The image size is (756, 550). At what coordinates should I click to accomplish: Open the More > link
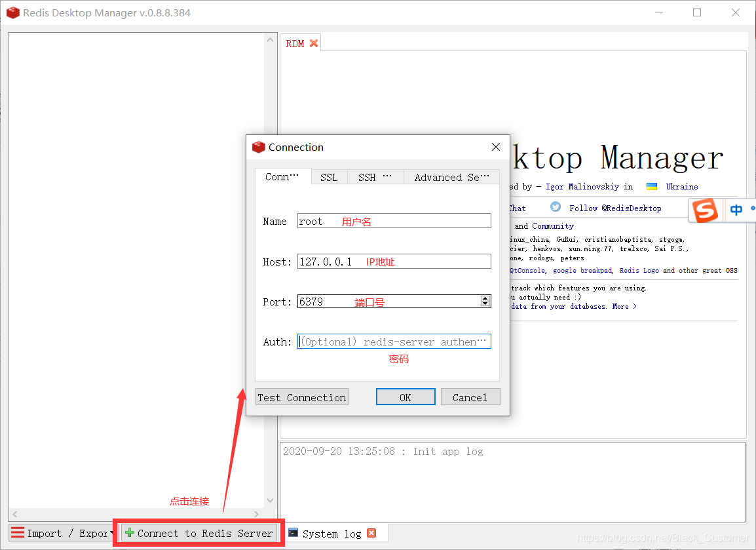(x=624, y=306)
